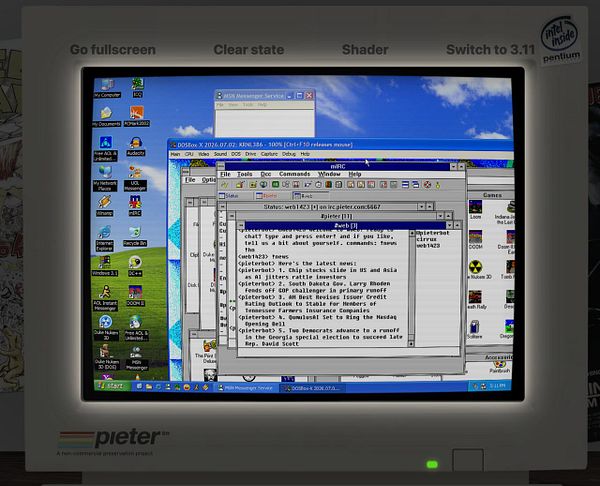The image size is (600, 486).
Task: Open the DOSBox-X Capture menu
Action: pos(269,154)
